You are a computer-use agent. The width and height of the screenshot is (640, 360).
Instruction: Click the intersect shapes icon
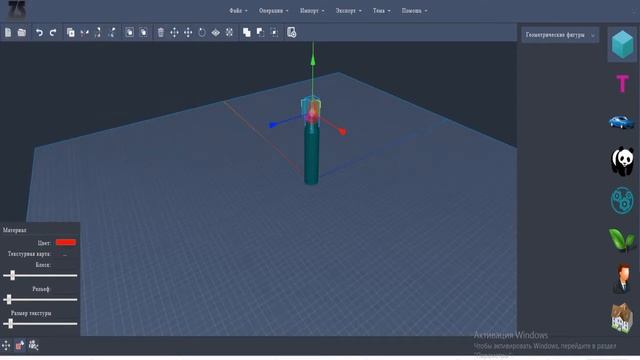pyautogui.click(x=275, y=32)
